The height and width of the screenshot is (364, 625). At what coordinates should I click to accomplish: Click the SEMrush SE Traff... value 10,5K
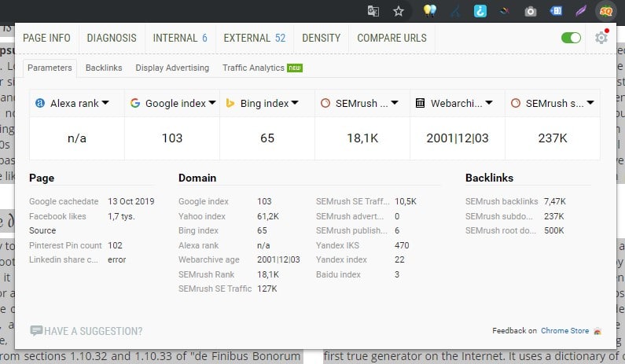point(406,201)
